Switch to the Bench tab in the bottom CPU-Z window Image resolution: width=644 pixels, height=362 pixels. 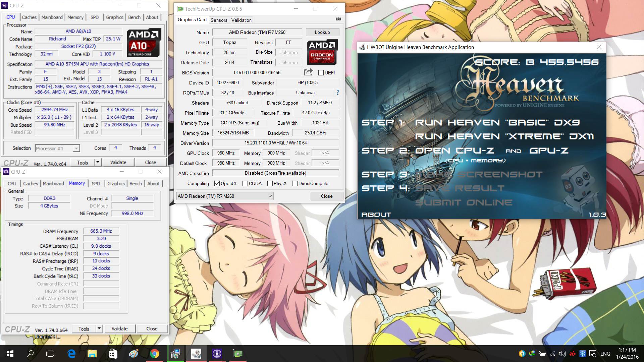click(x=136, y=183)
